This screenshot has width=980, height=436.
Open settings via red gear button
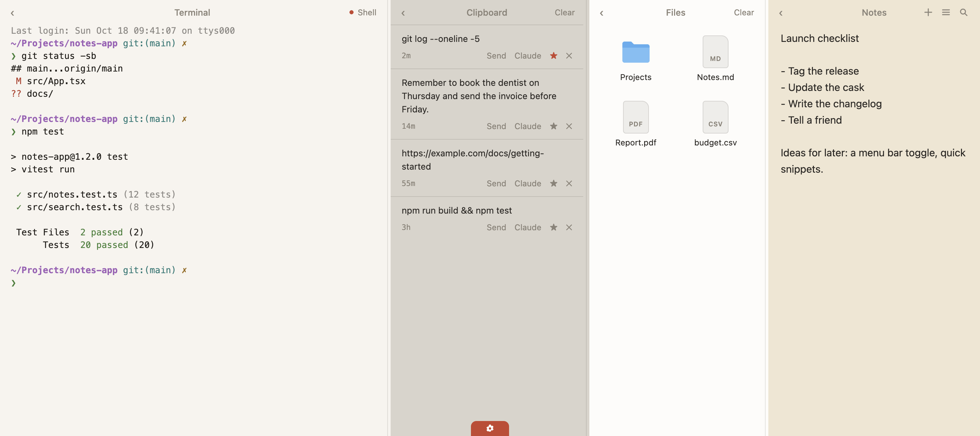[490, 428]
